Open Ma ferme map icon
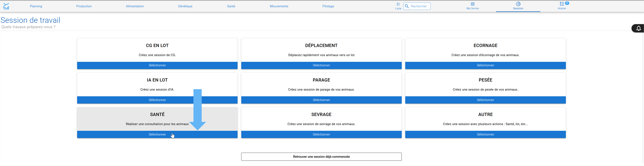This screenshot has height=166, width=644. (473, 4)
